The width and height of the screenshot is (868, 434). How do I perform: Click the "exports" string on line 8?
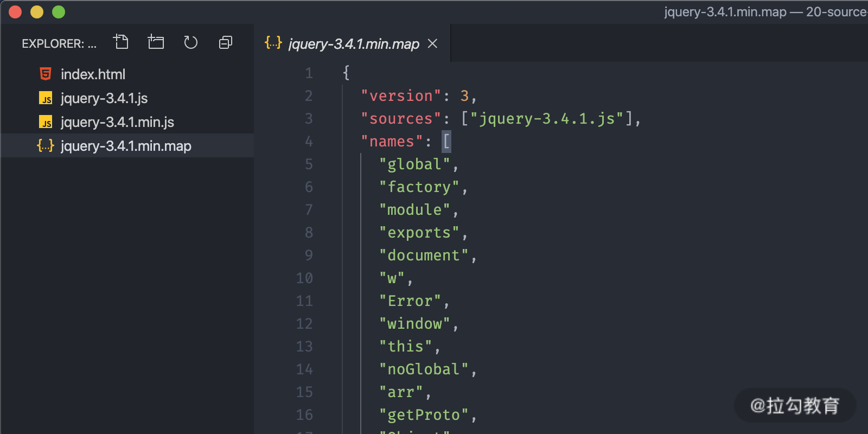(x=419, y=233)
